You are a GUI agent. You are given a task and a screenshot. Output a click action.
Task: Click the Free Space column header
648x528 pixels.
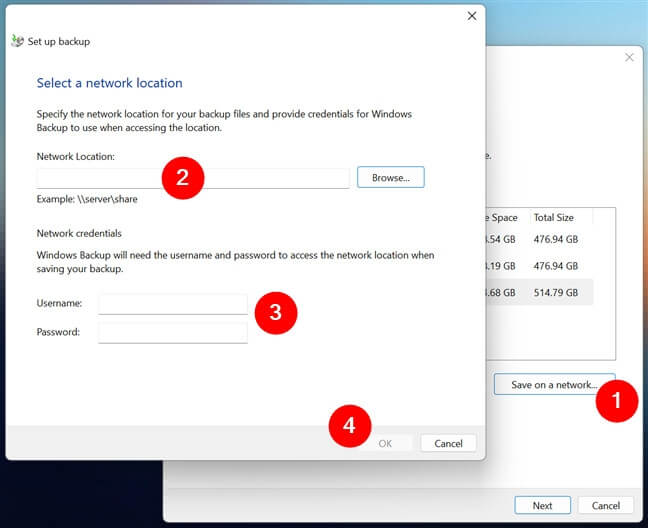click(x=501, y=217)
